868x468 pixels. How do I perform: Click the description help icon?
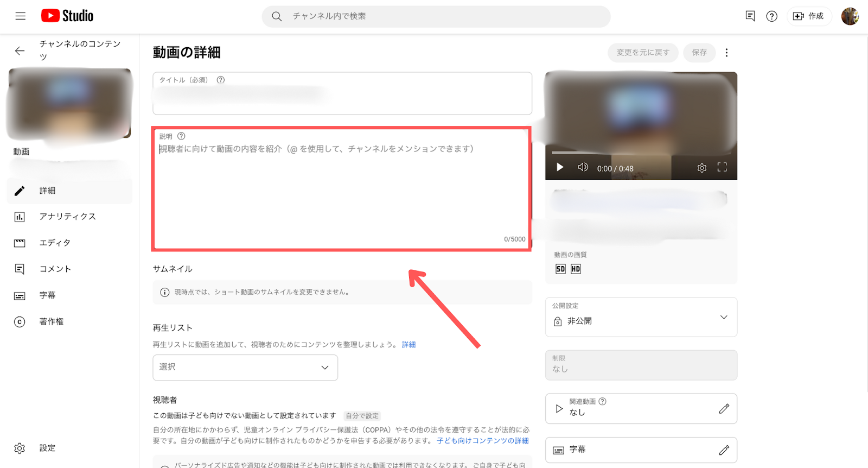[x=181, y=136]
